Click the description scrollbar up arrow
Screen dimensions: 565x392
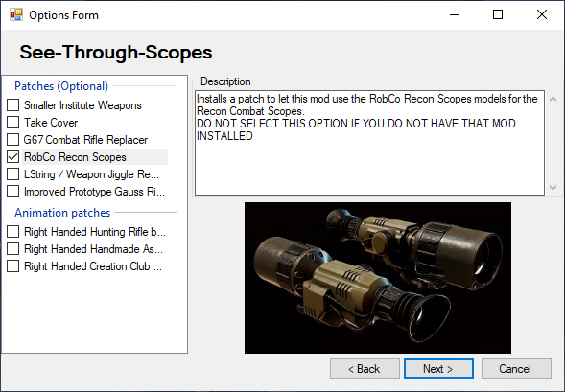[553, 99]
